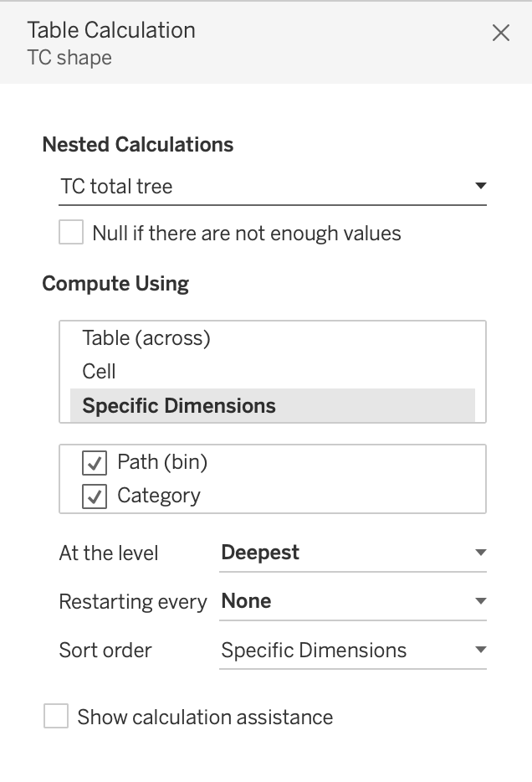
Task: Select the highlighted Specific Dimensions list option
Action: click(x=179, y=406)
